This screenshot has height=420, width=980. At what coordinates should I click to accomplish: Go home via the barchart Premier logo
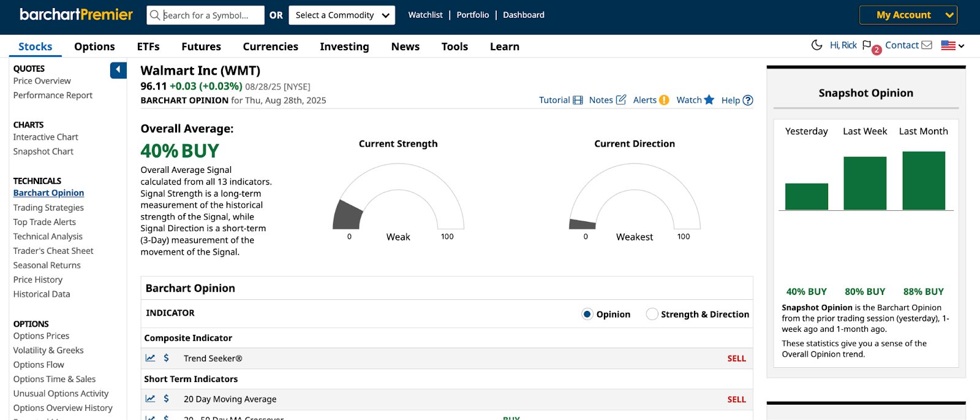coord(76,15)
